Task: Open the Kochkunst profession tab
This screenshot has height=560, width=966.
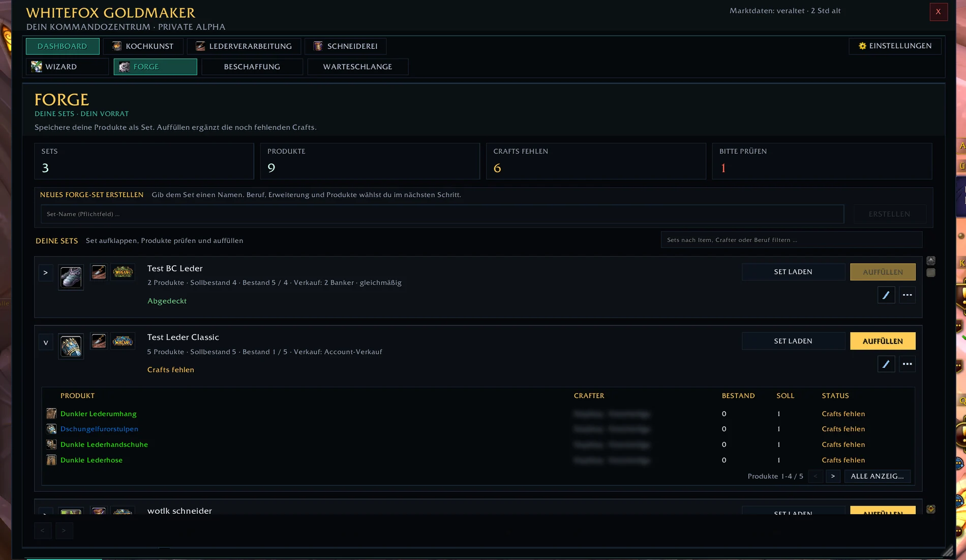Action: (143, 46)
